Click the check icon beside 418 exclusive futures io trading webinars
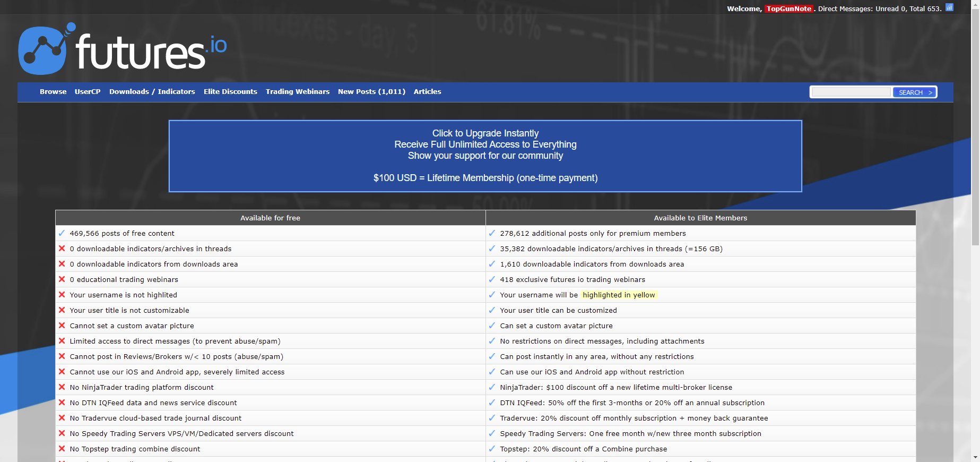Image resolution: width=980 pixels, height=462 pixels. pyautogui.click(x=492, y=279)
